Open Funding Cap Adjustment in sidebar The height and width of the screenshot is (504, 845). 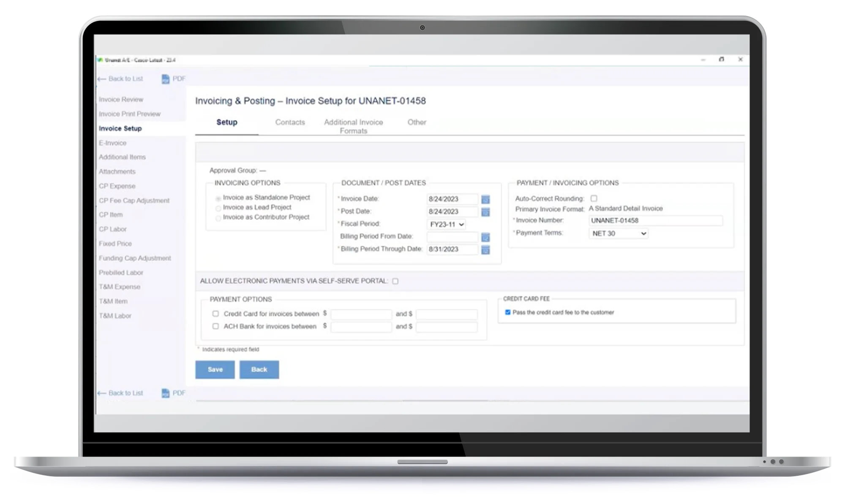tap(135, 258)
